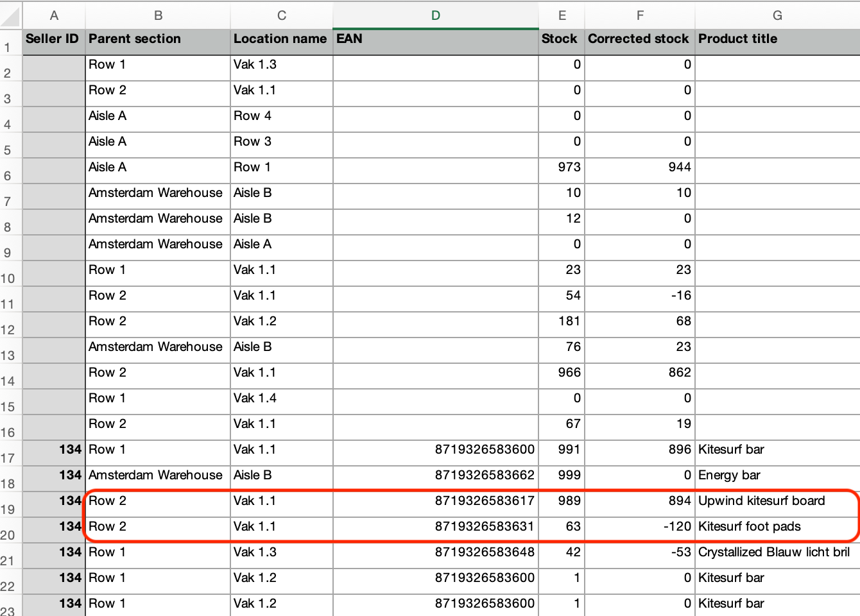Click the Vak 1.3 cell in row 2
The height and width of the screenshot is (616, 860).
[282, 68]
